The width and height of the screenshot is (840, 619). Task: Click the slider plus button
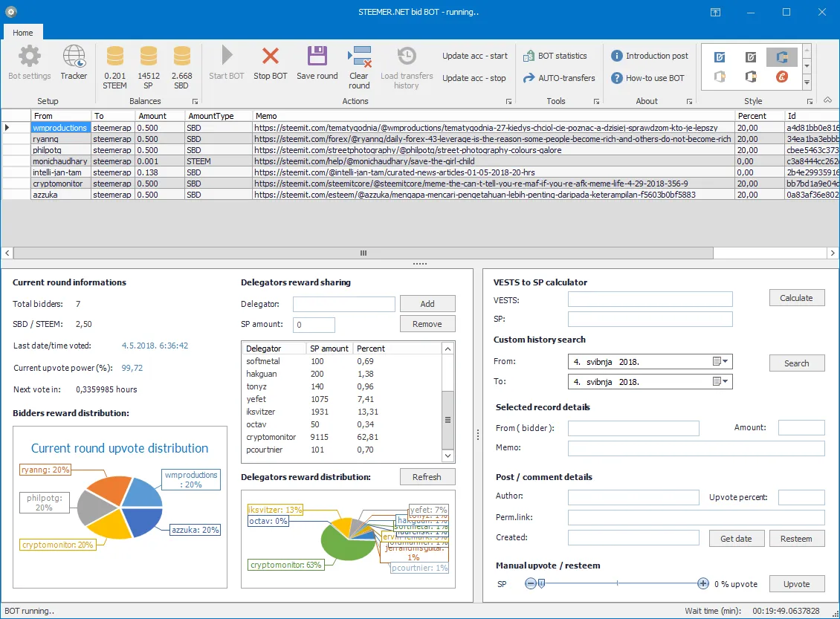click(x=703, y=583)
